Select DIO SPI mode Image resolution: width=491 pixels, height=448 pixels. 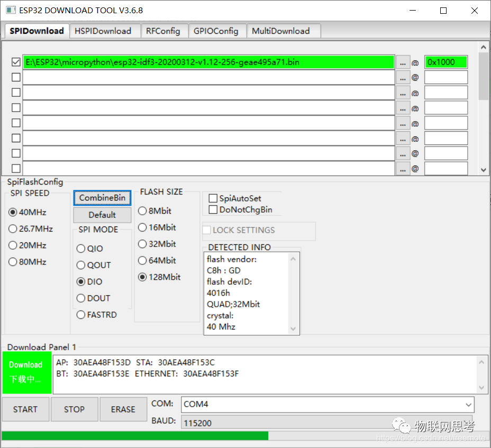click(x=89, y=282)
